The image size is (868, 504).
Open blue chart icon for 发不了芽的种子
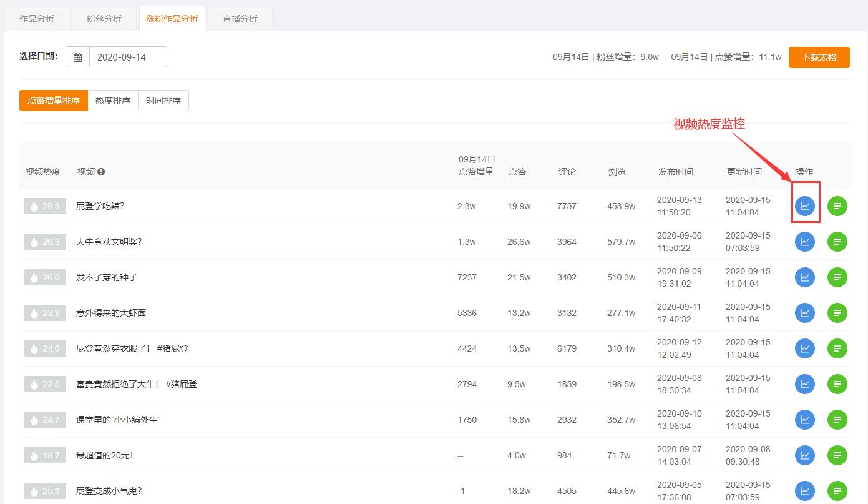(805, 277)
